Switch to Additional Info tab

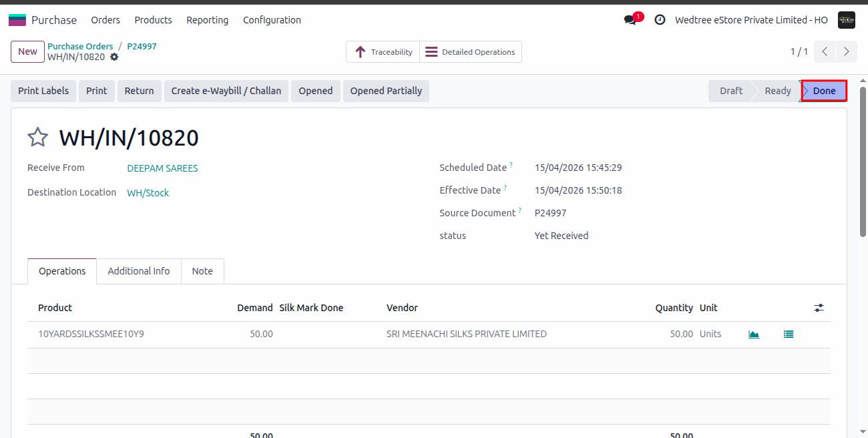point(139,271)
